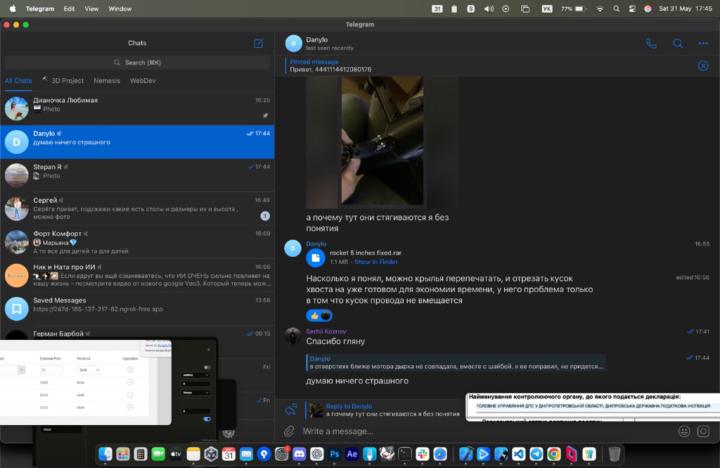Open Notes from the Dock
This screenshot has width=720, height=468.
193,454
